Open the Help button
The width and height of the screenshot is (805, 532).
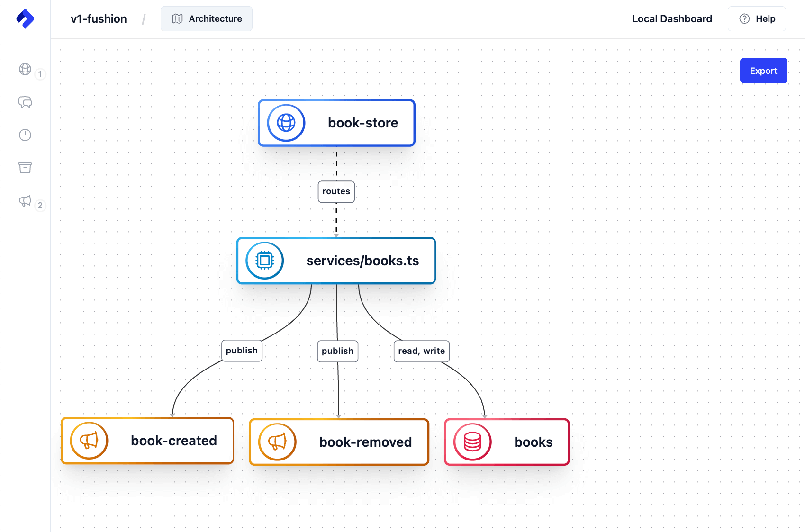757,19
